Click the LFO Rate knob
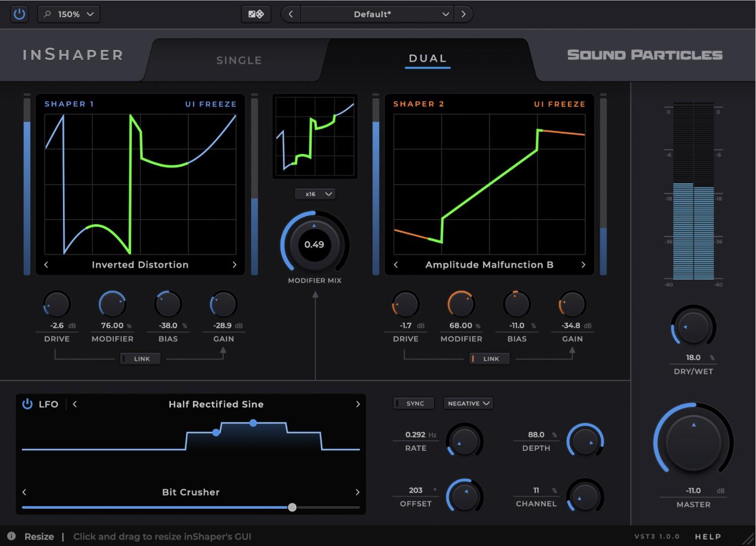This screenshot has width=756, height=546. 463,441
